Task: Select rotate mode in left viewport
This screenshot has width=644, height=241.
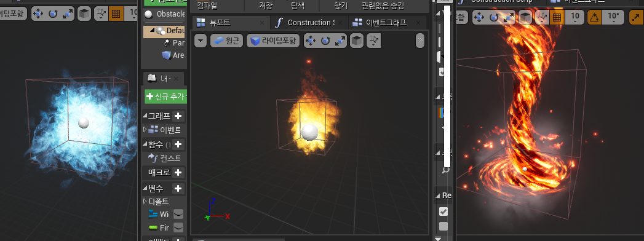Action: pyautogui.click(x=52, y=14)
